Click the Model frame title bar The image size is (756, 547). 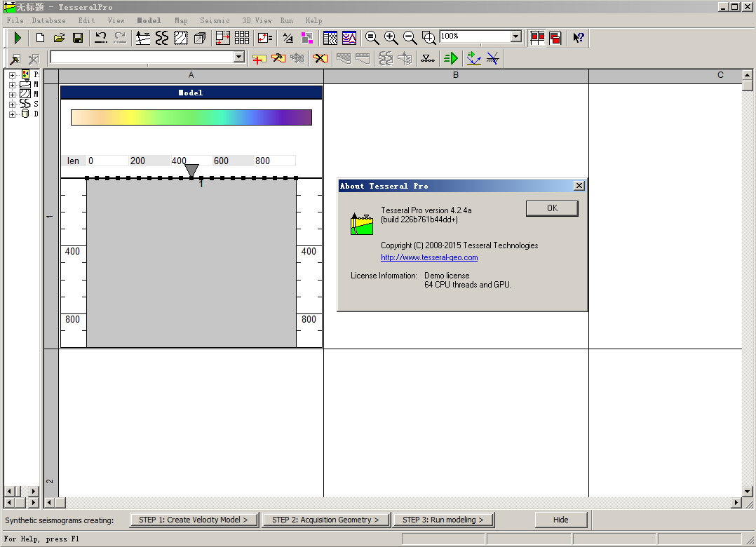(191, 93)
